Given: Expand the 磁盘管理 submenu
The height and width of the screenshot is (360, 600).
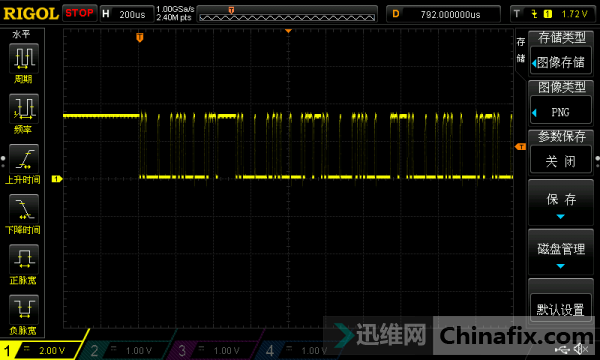Looking at the screenshot, I should click(561, 252).
